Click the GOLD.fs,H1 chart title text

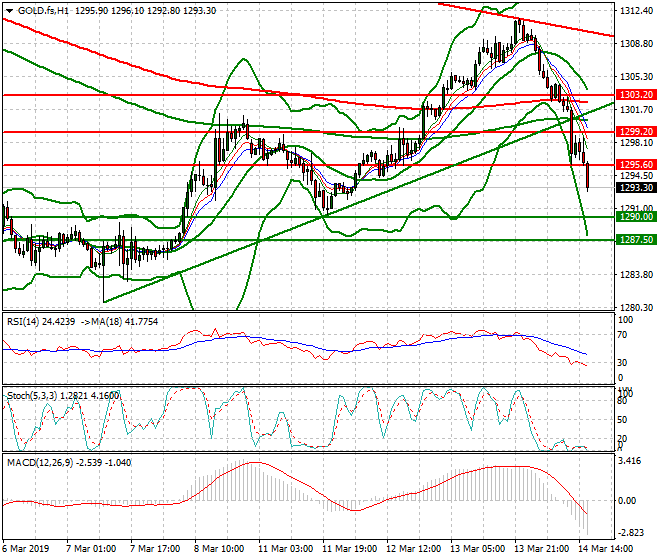[x=43, y=11]
